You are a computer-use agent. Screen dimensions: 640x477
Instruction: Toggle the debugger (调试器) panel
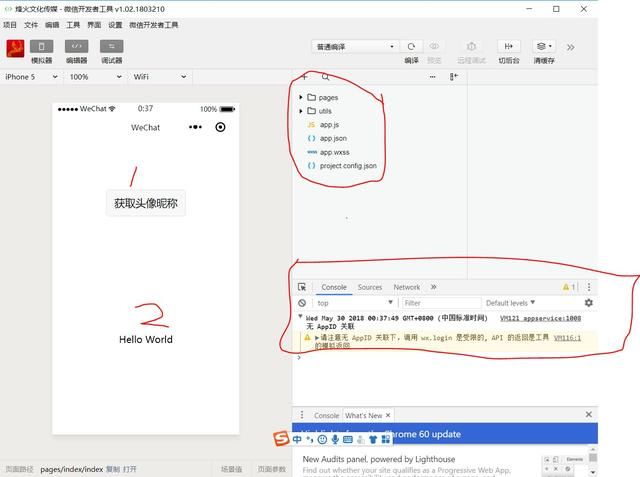tap(111, 46)
